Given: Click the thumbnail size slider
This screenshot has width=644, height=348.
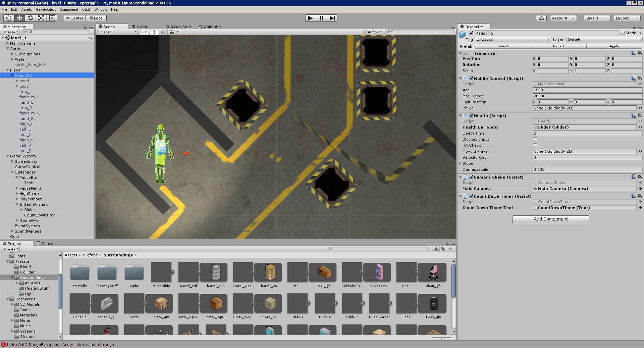Looking at the screenshot, I should (x=443, y=338).
